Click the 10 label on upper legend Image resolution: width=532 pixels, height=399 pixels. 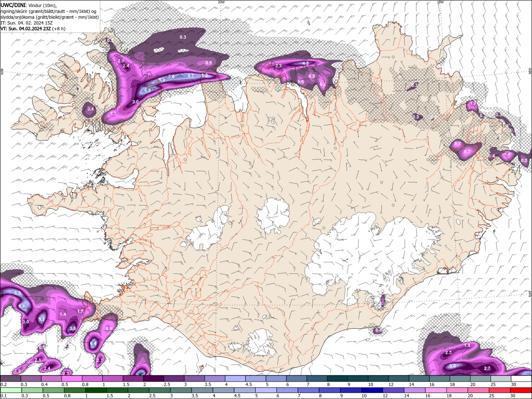pyautogui.click(x=370, y=384)
